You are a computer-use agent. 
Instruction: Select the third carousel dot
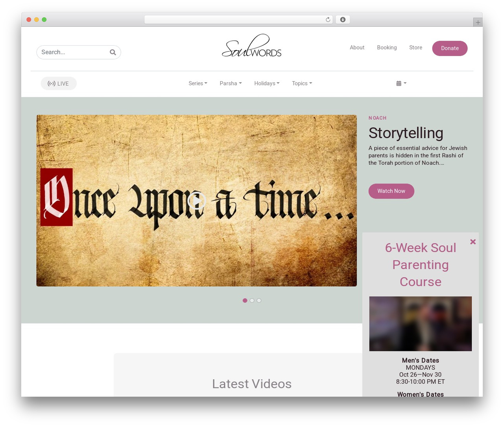point(259,301)
